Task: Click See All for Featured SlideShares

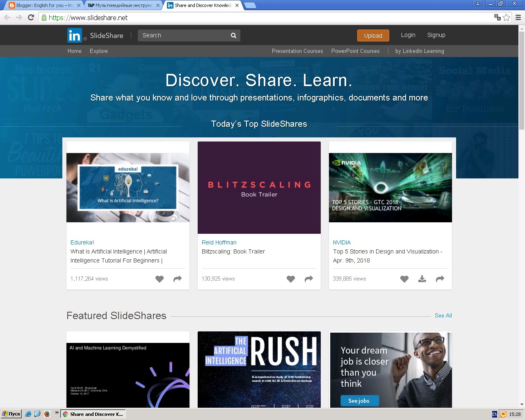Action: pos(443,315)
